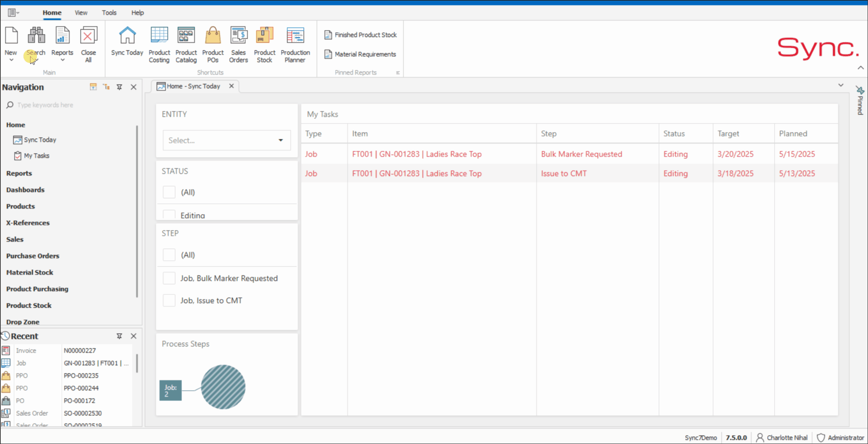Switch to the View ribbon tab
Screen dimensions: 868x444
pos(81,13)
